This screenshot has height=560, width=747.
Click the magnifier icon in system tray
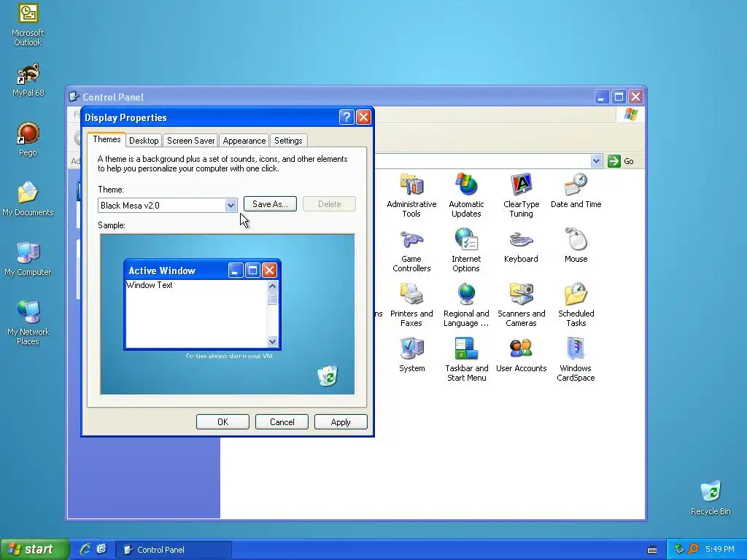693,549
